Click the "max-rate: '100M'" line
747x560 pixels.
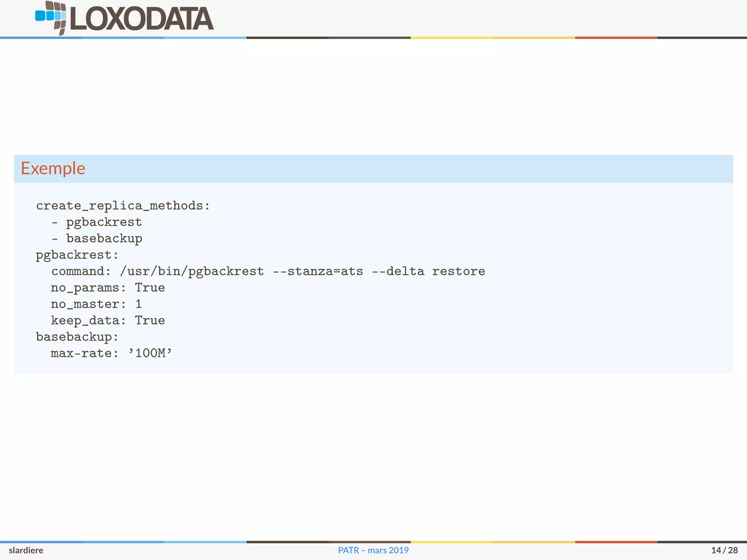pyautogui.click(x=112, y=353)
